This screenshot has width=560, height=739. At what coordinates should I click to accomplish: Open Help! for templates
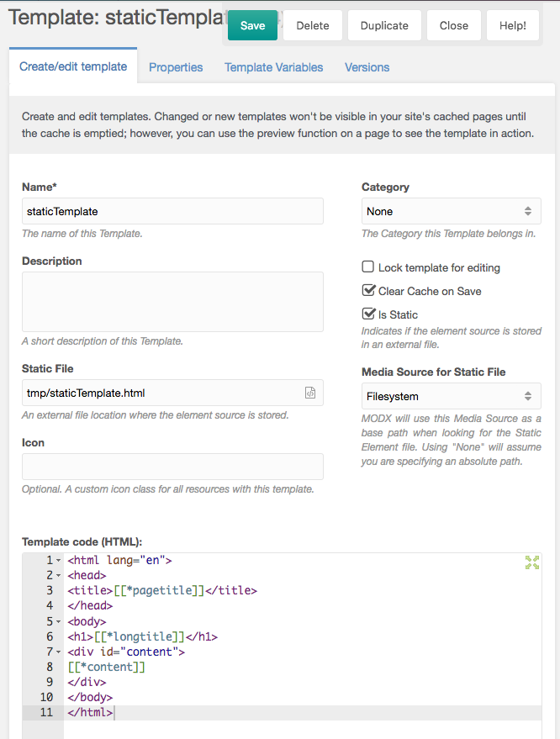tap(513, 25)
